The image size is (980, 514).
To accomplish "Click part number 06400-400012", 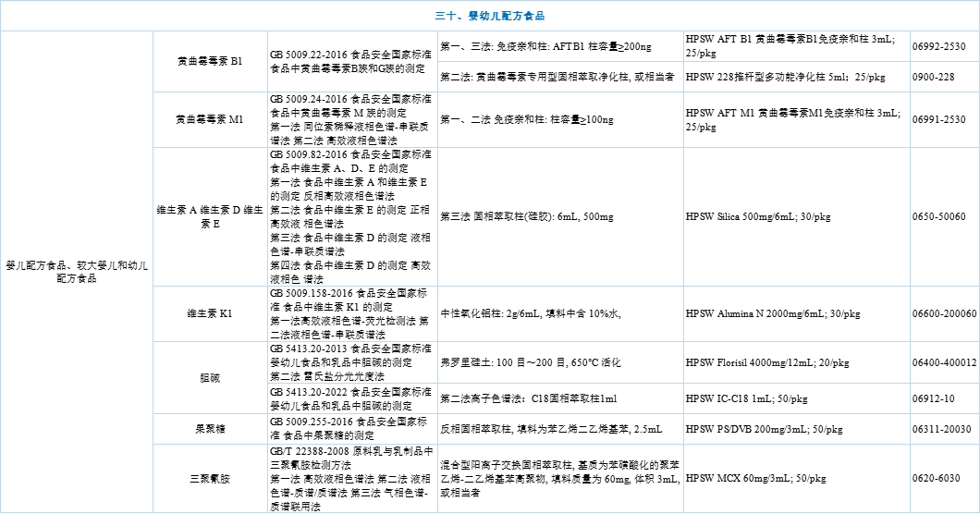I will tap(944, 362).
